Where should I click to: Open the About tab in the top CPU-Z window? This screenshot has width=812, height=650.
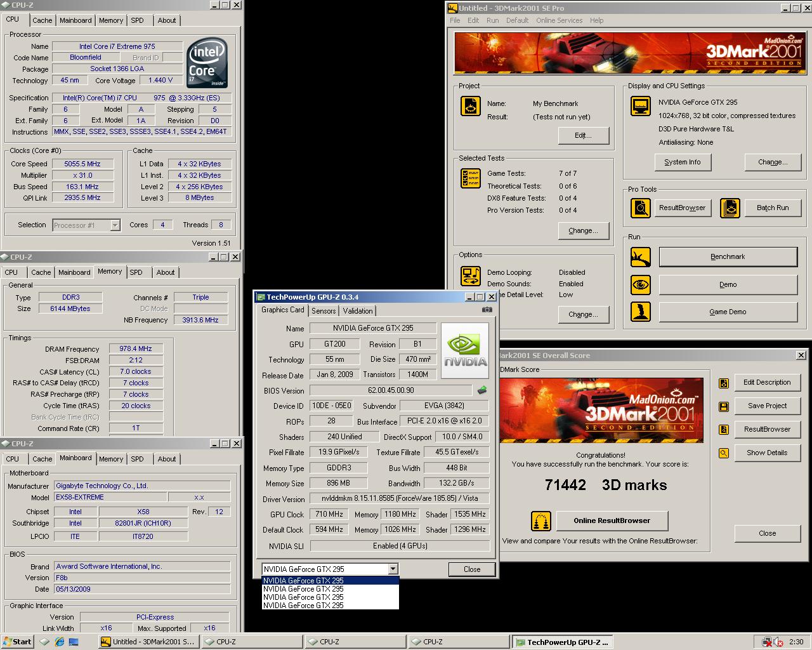[x=167, y=20]
